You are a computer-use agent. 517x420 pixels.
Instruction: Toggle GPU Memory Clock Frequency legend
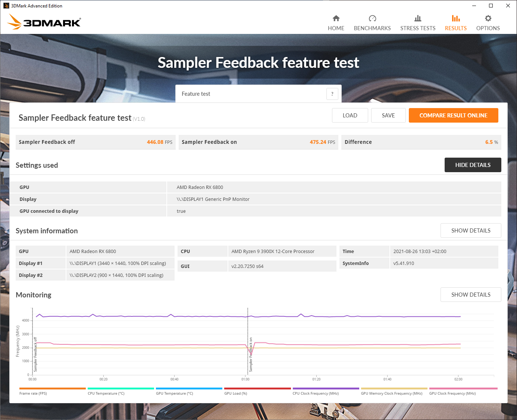pos(394,391)
